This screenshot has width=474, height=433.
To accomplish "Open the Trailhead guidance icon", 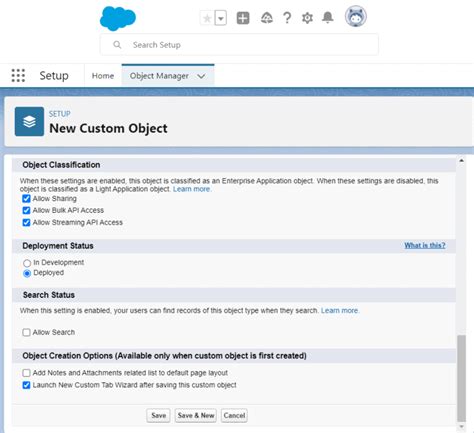I will tap(266, 18).
